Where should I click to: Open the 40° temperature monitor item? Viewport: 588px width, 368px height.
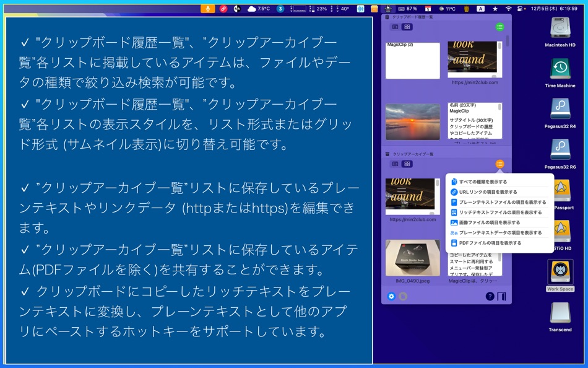click(x=342, y=8)
